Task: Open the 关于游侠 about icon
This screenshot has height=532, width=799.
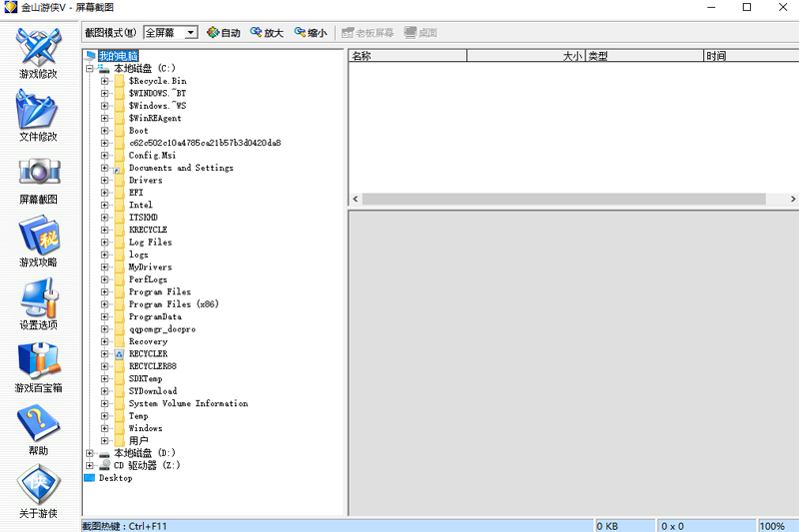Action: [x=38, y=488]
